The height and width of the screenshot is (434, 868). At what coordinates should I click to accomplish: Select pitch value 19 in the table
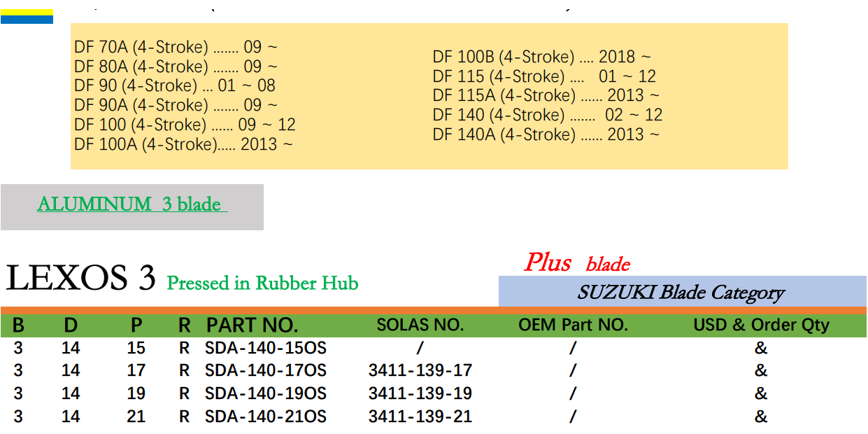pos(136,393)
